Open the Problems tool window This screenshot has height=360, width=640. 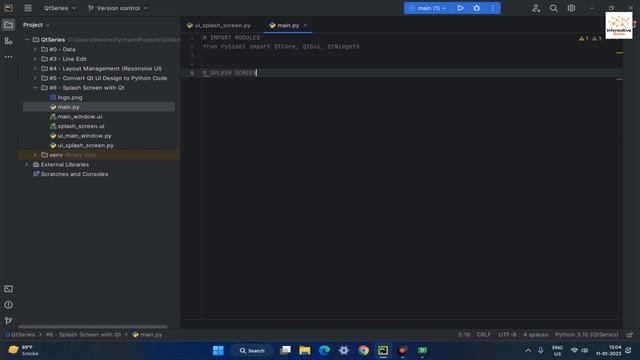click(8, 305)
